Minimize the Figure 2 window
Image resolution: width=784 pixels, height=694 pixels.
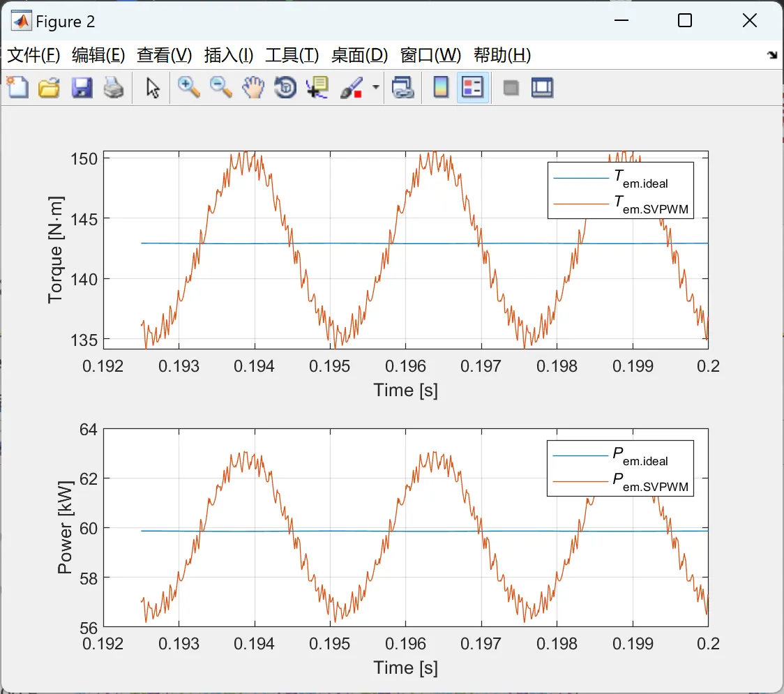(621, 20)
